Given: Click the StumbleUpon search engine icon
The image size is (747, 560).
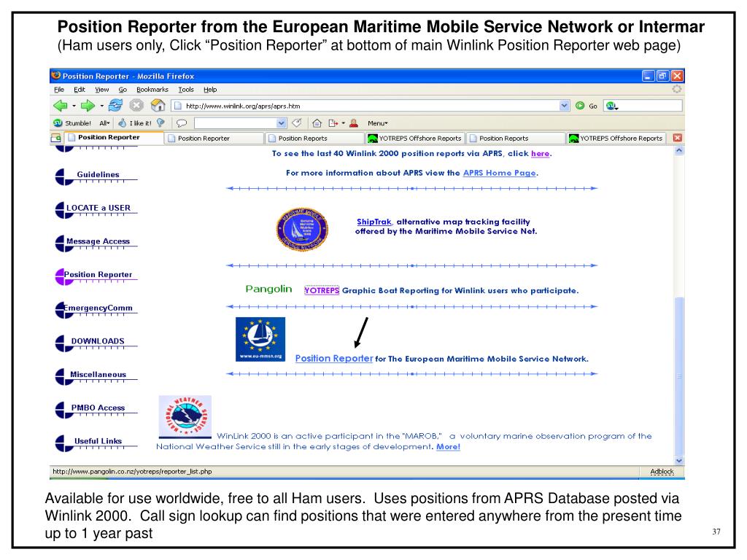Looking at the screenshot, I should pyautogui.click(x=611, y=106).
